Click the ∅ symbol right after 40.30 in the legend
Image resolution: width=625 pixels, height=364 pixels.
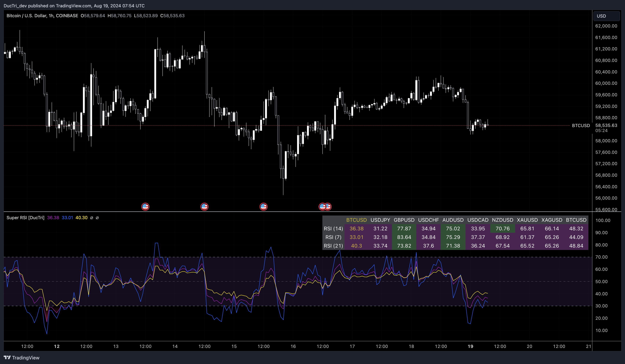(92, 218)
